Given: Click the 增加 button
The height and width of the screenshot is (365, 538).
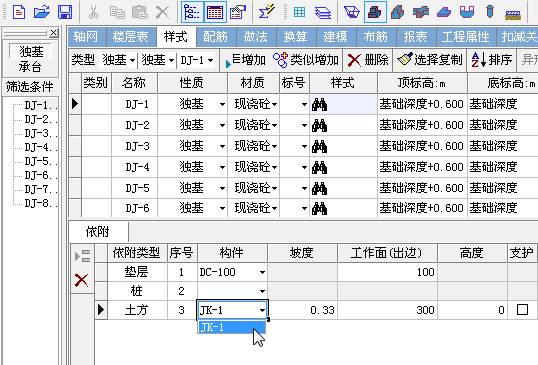Looking at the screenshot, I should [x=246, y=60].
